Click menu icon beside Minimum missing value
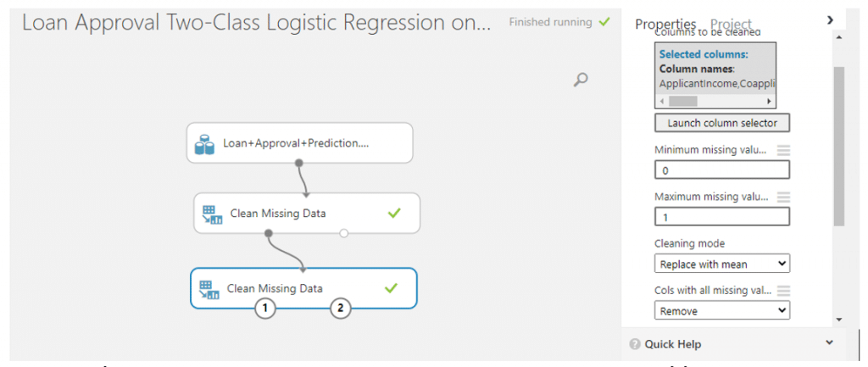This screenshot has height=367, width=868. [783, 150]
